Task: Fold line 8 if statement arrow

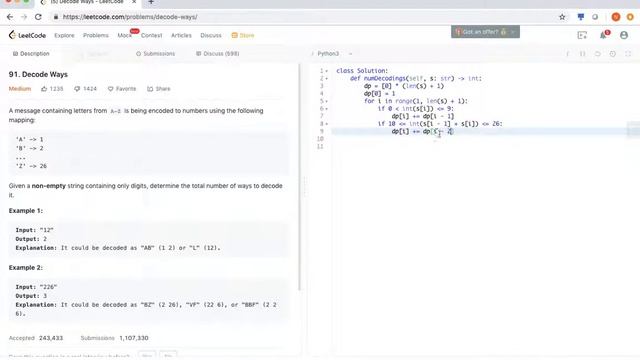Action: 327,124
